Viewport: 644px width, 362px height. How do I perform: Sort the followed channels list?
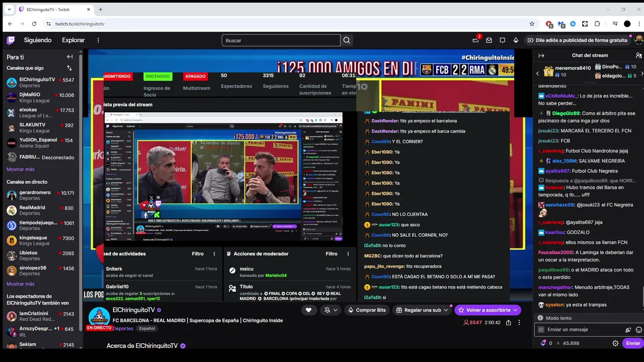(69, 68)
